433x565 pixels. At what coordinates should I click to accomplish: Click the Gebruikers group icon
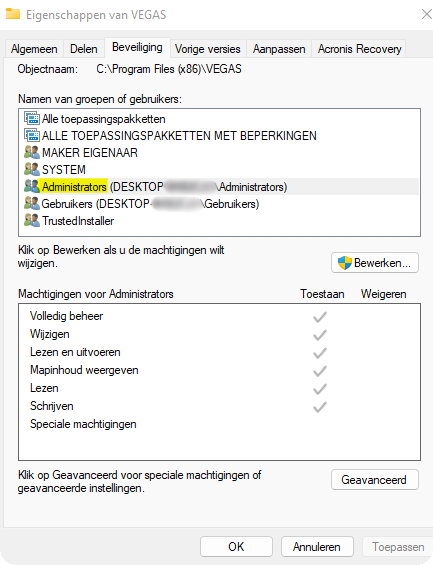point(32,203)
